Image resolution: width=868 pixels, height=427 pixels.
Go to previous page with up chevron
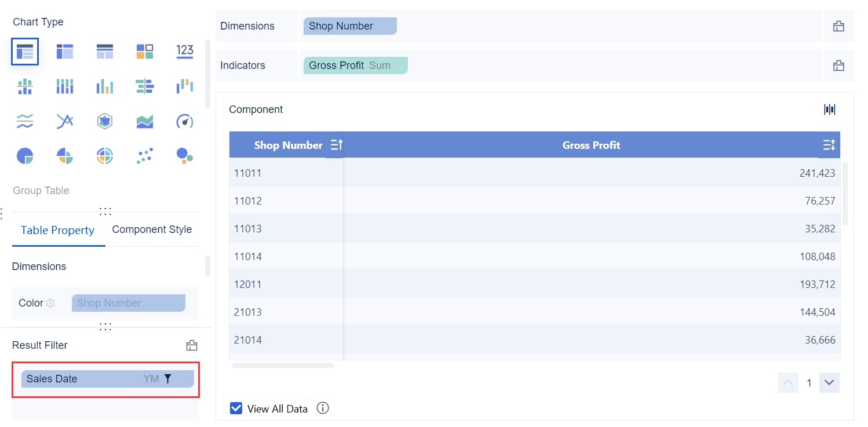pos(788,383)
